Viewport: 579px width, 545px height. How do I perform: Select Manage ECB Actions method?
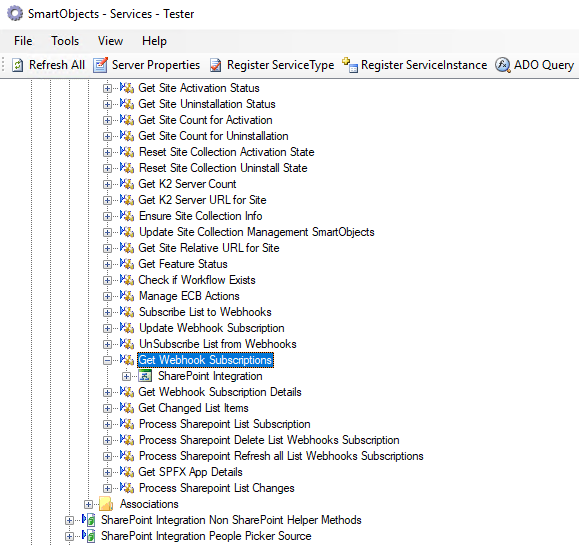click(189, 296)
